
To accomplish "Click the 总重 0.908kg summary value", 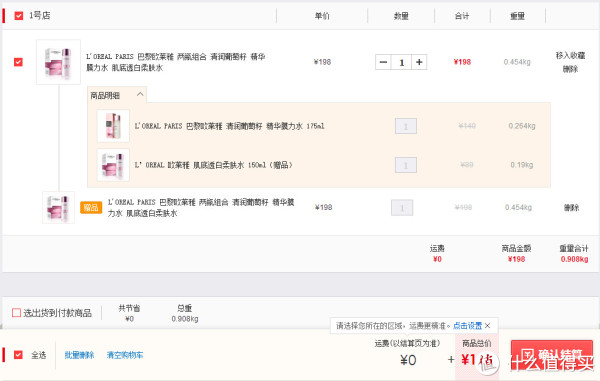I will coord(185,319).
